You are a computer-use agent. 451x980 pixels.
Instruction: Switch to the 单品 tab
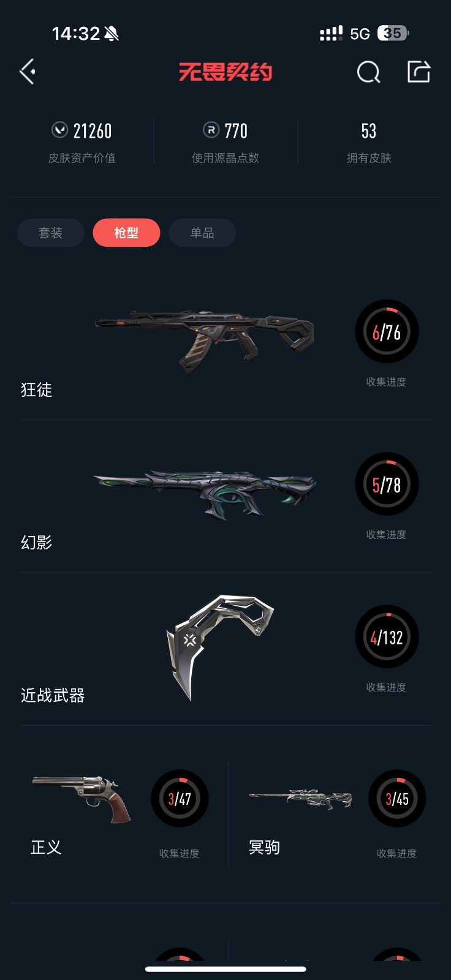[202, 233]
